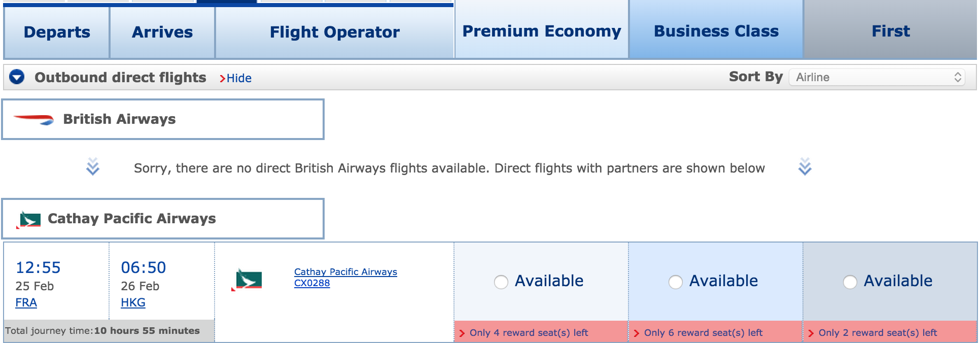Click the Only 6 reward seat(s) left notice
This screenshot has width=980, height=343.
(x=703, y=333)
